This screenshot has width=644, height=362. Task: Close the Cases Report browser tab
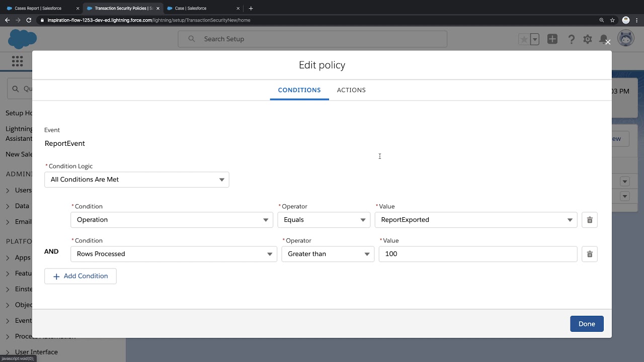[77, 8]
